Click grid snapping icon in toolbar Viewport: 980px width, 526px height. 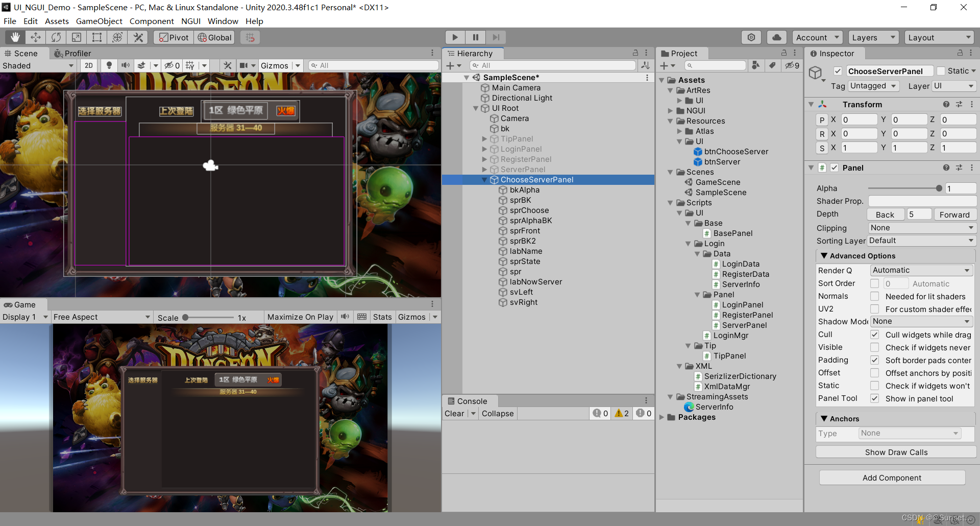tap(250, 37)
